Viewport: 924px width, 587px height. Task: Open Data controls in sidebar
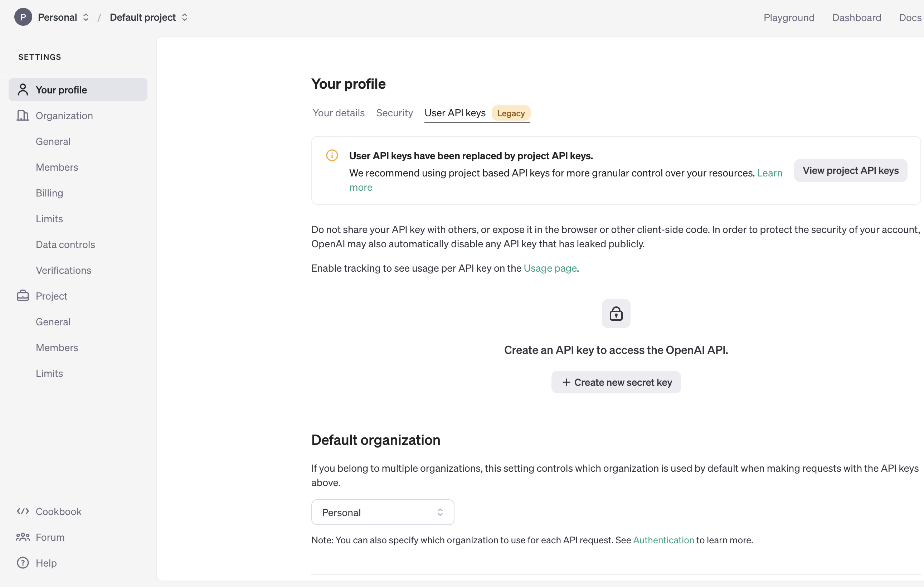tap(65, 244)
